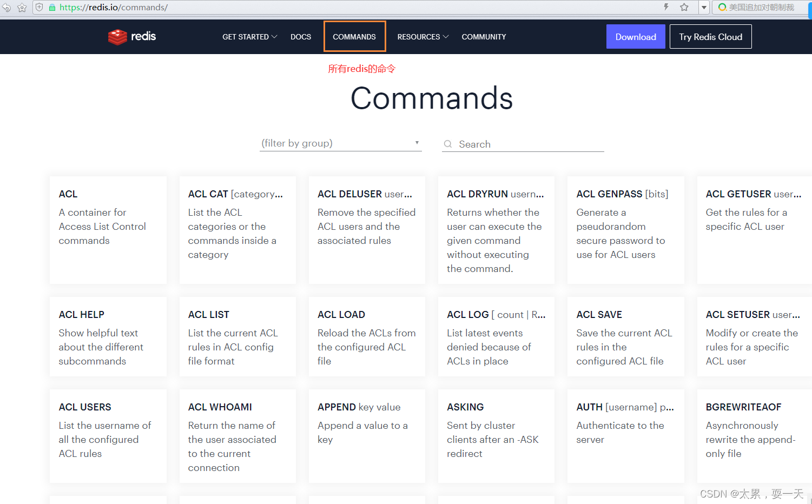Click the Commands page heading
The height and width of the screenshot is (504, 812).
pyautogui.click(x=432, y=98)
